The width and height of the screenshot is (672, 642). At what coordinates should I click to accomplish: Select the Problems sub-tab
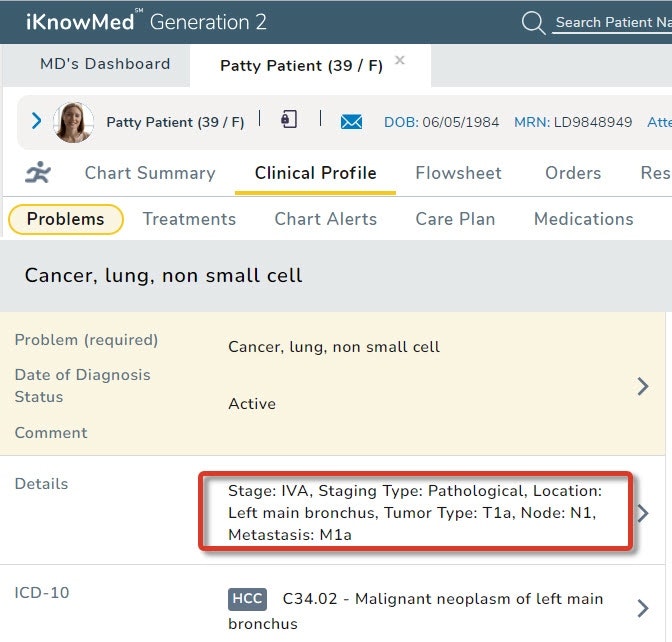pos(65,219)
